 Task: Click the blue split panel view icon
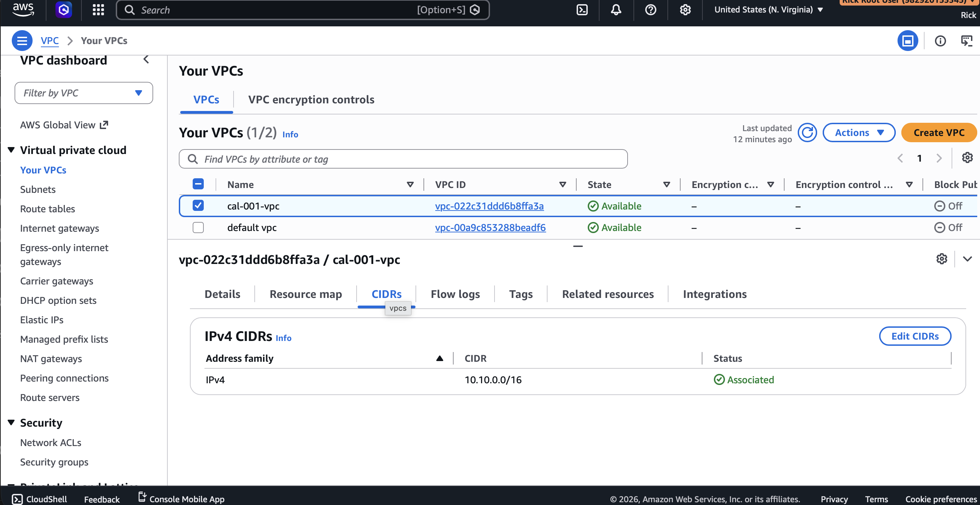908,41
